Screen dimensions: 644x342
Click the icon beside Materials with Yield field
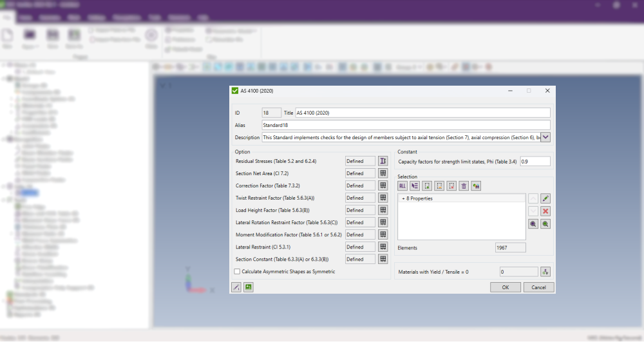[x=545, y=272]
